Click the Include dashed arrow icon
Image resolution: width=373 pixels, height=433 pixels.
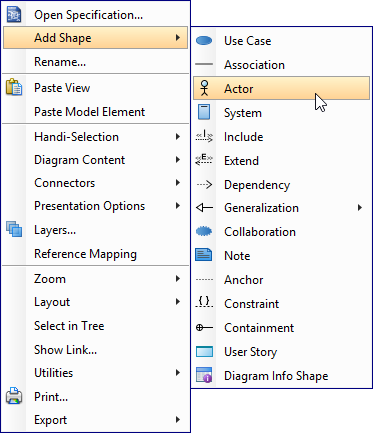[x=204, y=136]
